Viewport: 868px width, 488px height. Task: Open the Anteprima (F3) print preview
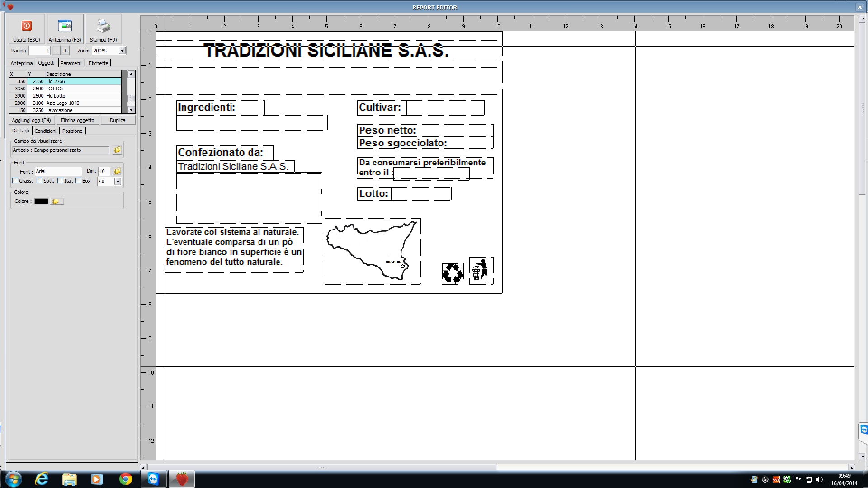tap(65, 29)
